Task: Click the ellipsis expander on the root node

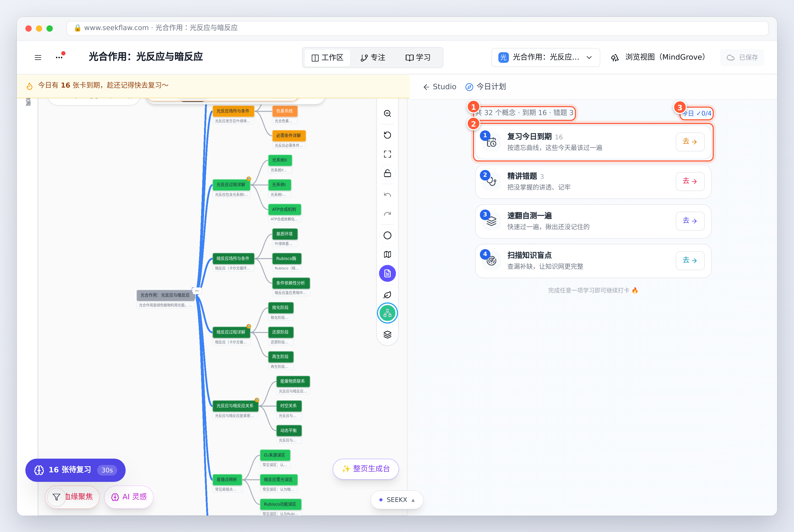Action: 197,291
